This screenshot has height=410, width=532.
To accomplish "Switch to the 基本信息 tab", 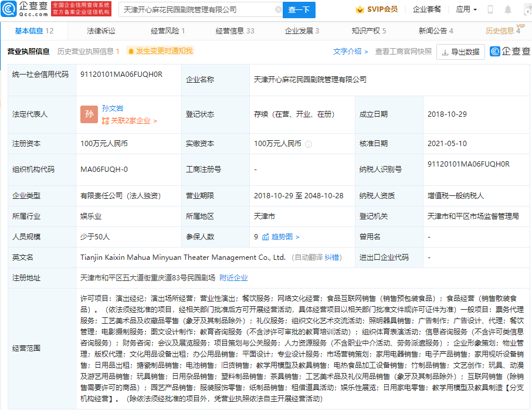I will 34,31.
